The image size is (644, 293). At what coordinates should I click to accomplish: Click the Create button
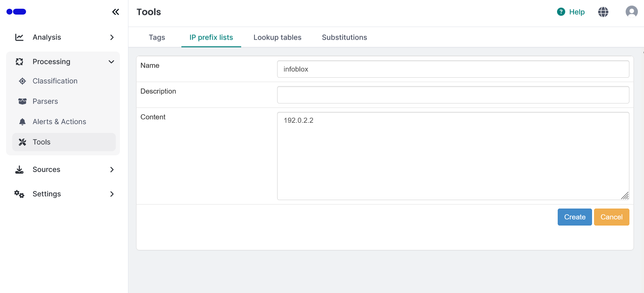575,217
